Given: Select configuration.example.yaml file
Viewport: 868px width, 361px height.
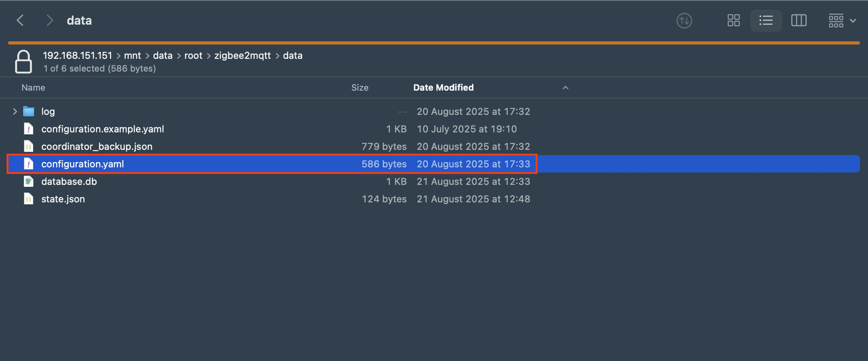Looking at the screenshot, I should click(x=102, y=129).
